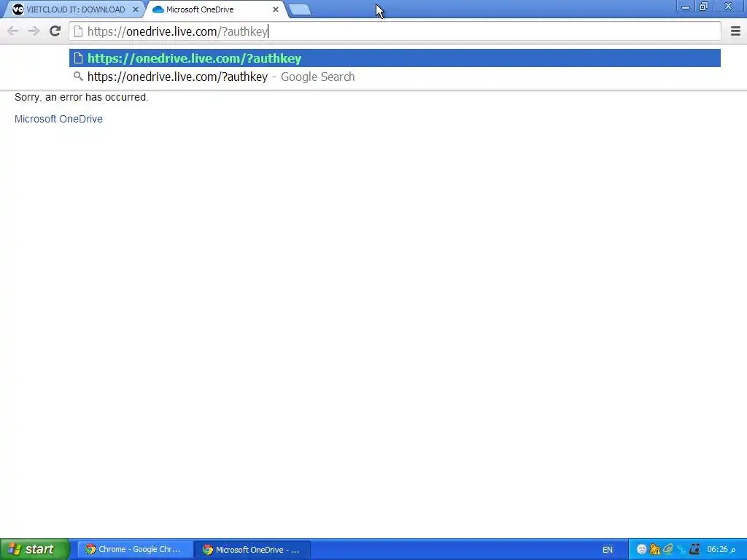Open the Windows start menu
Image resolution: width=747 pixels, height=560 pixels.
34,549
